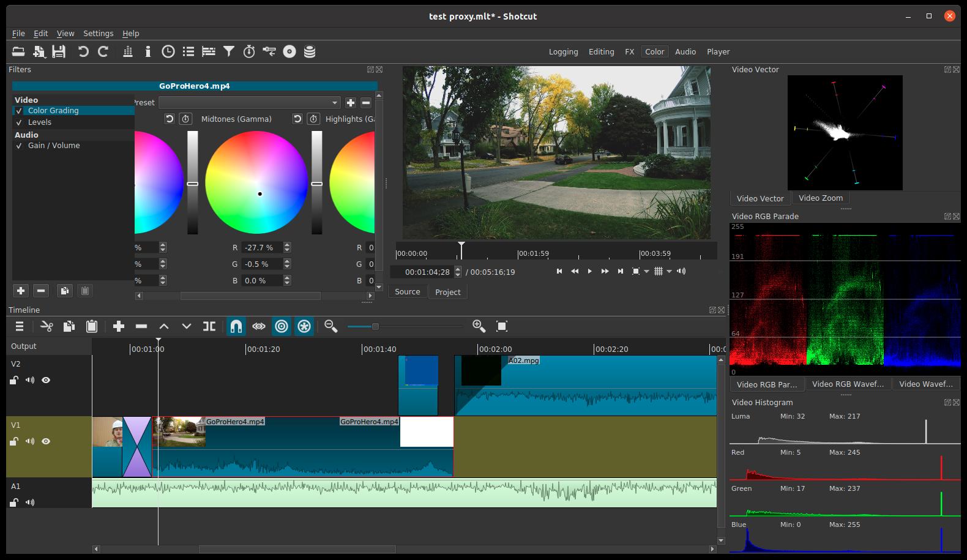The image size is (967, 560).
Task: Zoom timeline to fit
Action: pos(502,326)
